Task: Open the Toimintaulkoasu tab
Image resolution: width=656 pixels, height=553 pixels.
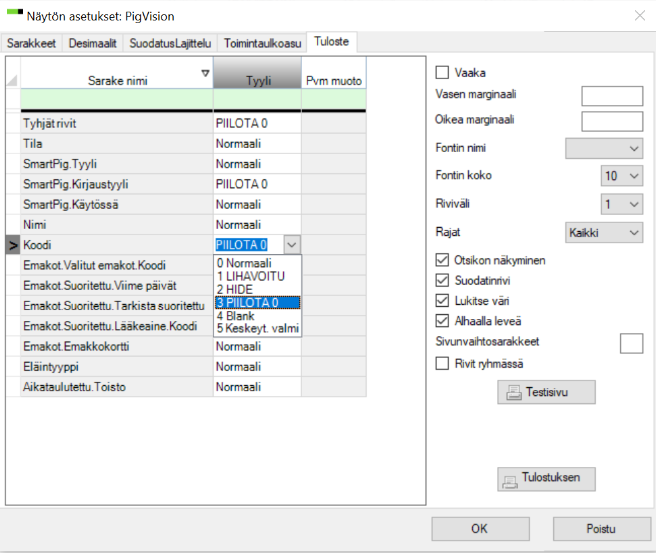Action: [x=262, y=43]
